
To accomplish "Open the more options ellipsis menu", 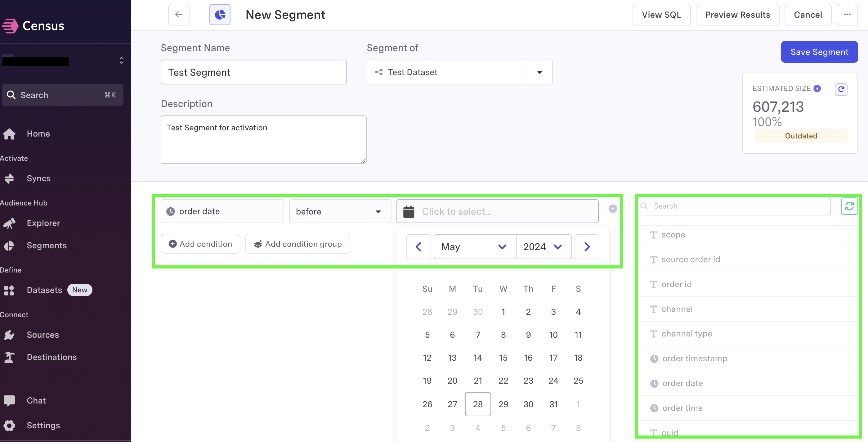I will click(x=847, y=15).
